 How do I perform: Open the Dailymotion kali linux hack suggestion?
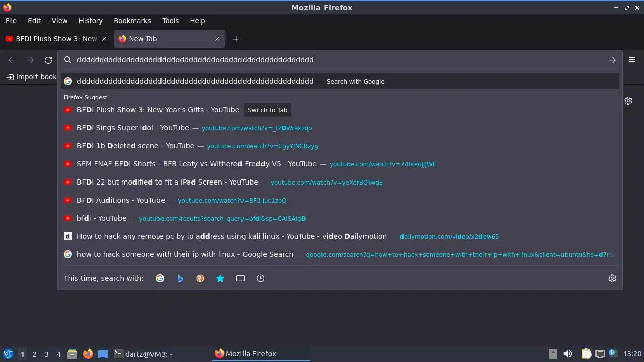[340, 236]
